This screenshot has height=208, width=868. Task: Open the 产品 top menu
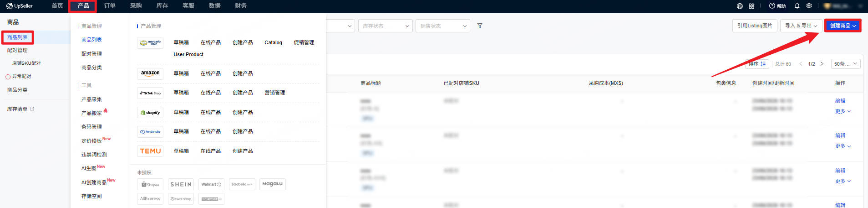point(83,6)
